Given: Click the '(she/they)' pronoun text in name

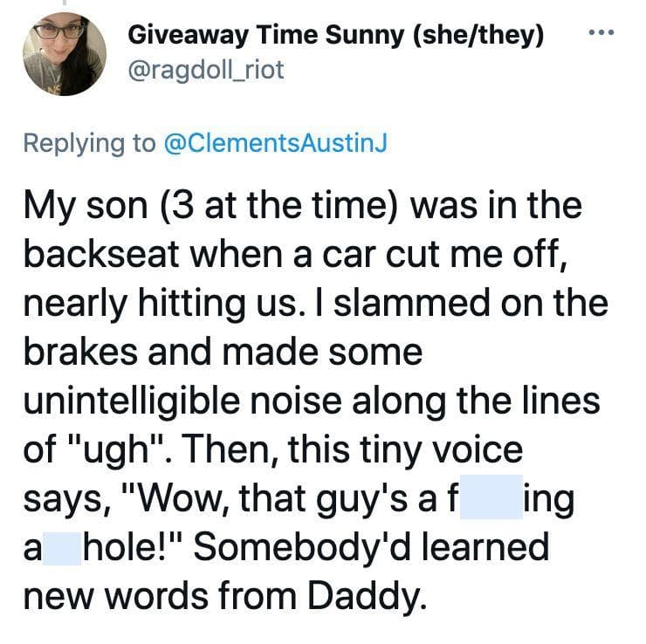Looking at the screenshot, I should click(478, 36).
